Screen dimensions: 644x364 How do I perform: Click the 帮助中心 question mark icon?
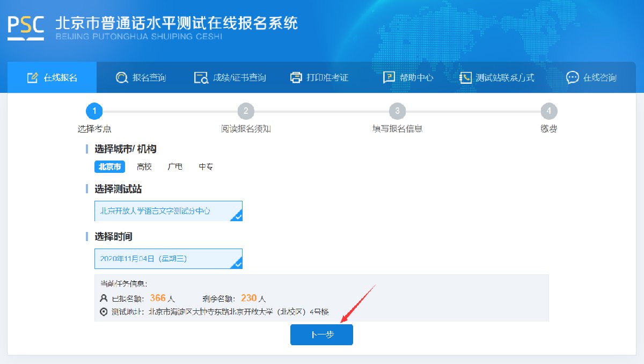pos(389,77)
